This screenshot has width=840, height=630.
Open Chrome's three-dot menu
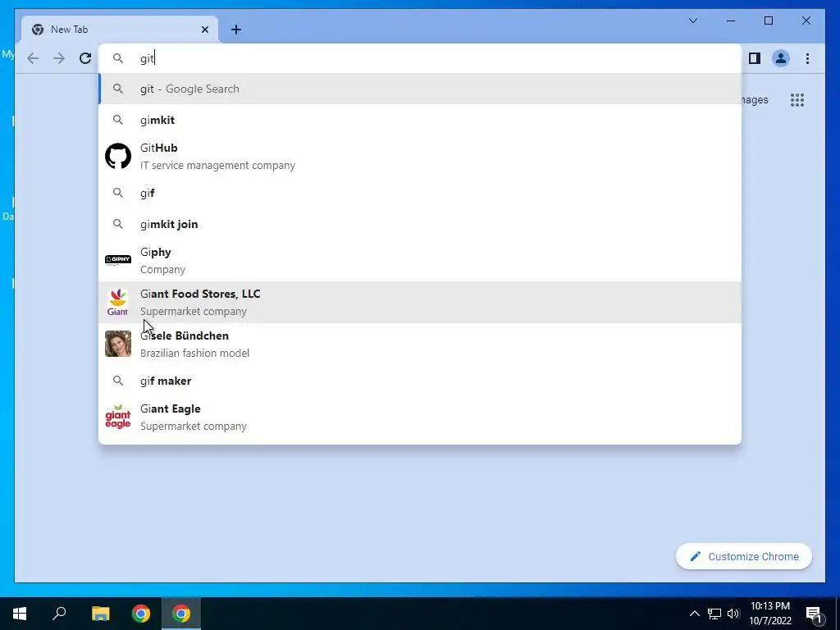click(807, 58)
